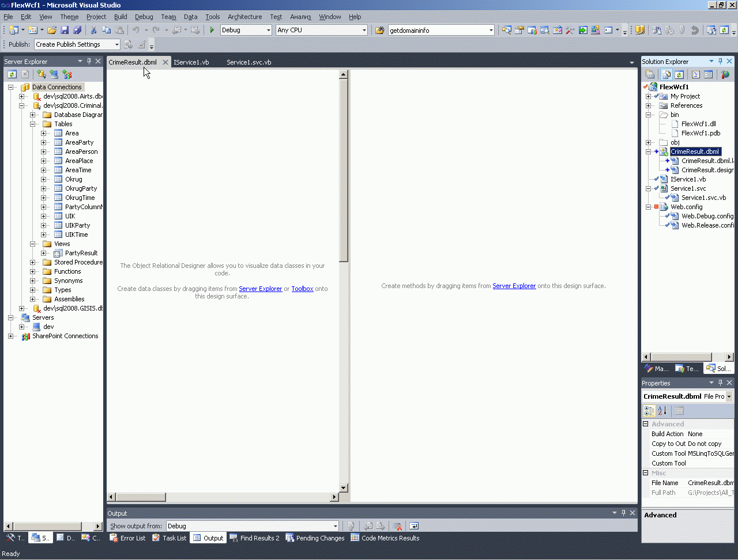The height and width of the screenshot is (560, 738).
Task: Click the tools hammer-and-wrench toolbar icon
Action: [570, 30]
